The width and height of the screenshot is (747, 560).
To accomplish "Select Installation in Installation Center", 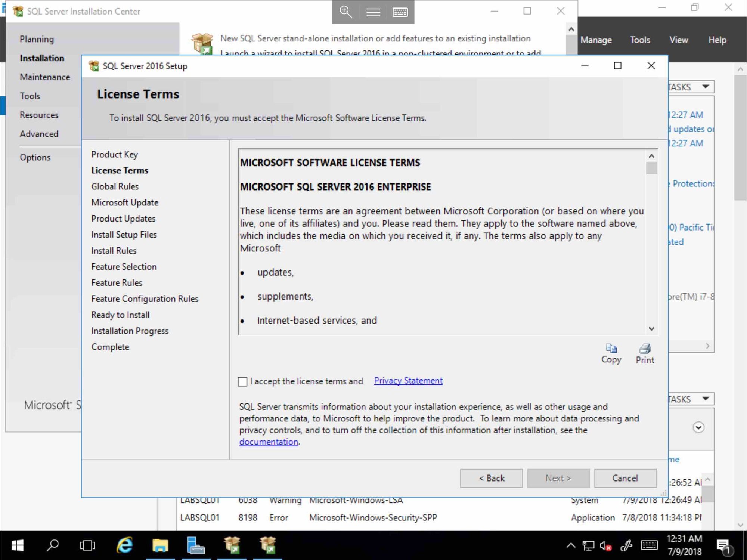I will click(x=42, y=58).
